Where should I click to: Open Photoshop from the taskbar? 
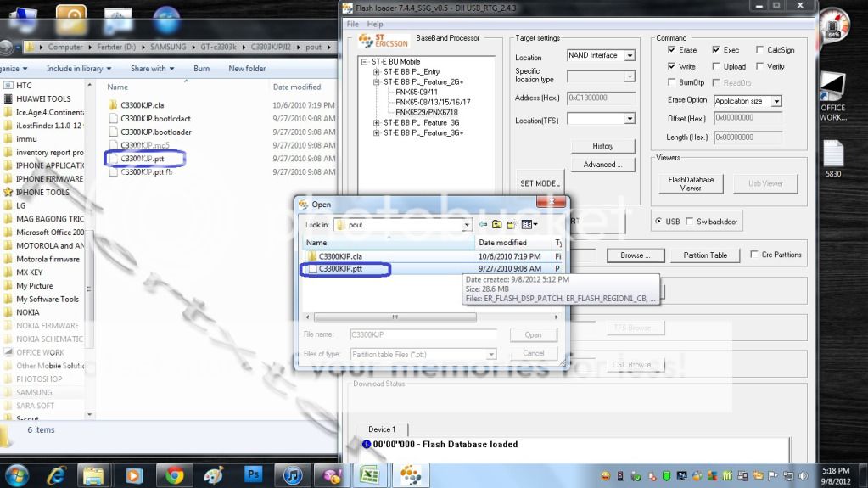coord(253,474)
